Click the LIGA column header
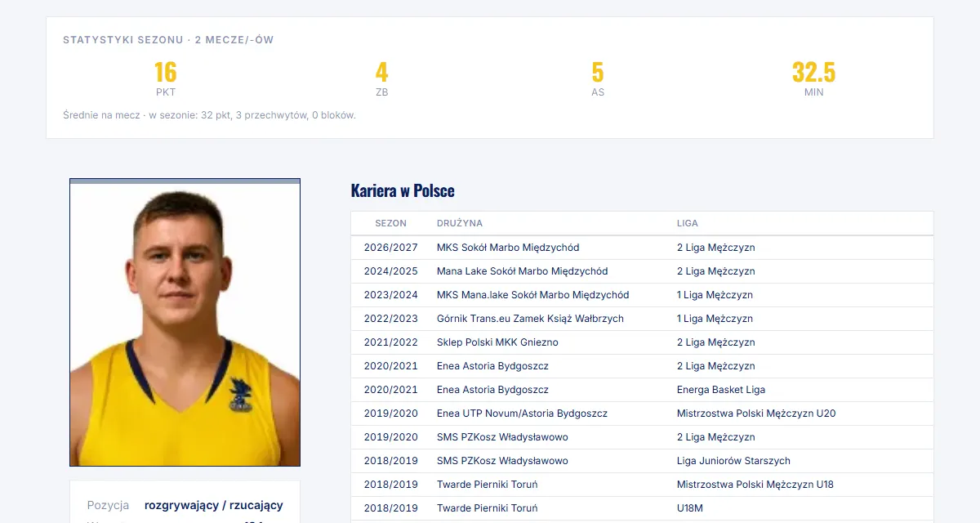The height and width of the screenshot is (523, 980). coord(688,223)
